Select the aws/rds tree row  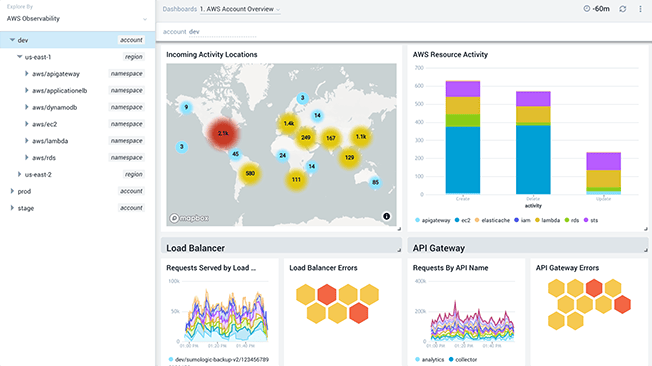(77, 158)
